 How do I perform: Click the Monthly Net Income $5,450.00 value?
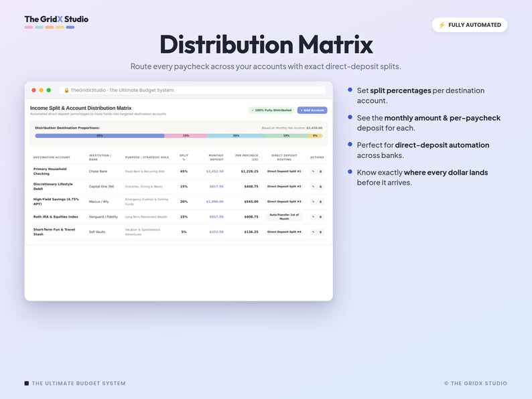point(314,128)
